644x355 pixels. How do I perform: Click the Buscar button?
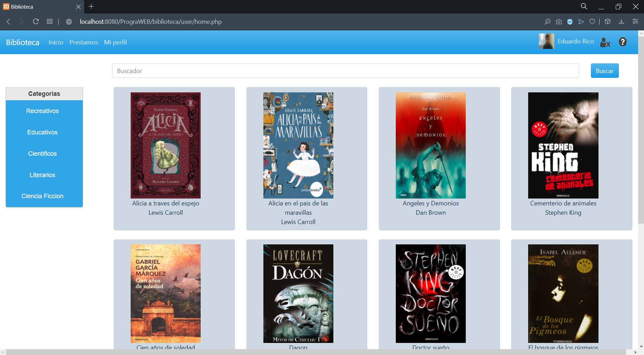[x=605, y=71]
